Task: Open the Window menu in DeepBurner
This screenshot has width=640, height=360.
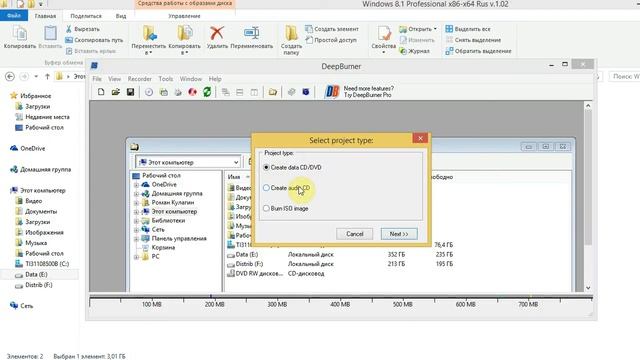Action: [191, 79]
